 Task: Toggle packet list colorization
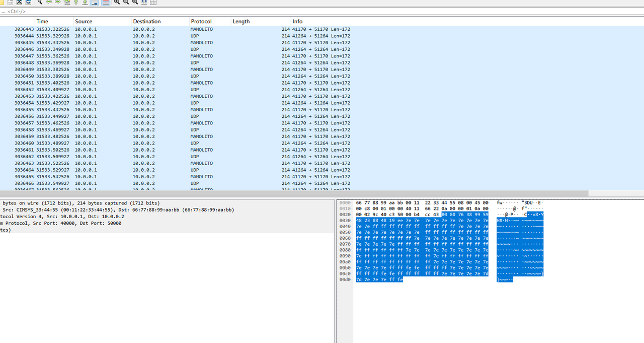coord(106,3)
